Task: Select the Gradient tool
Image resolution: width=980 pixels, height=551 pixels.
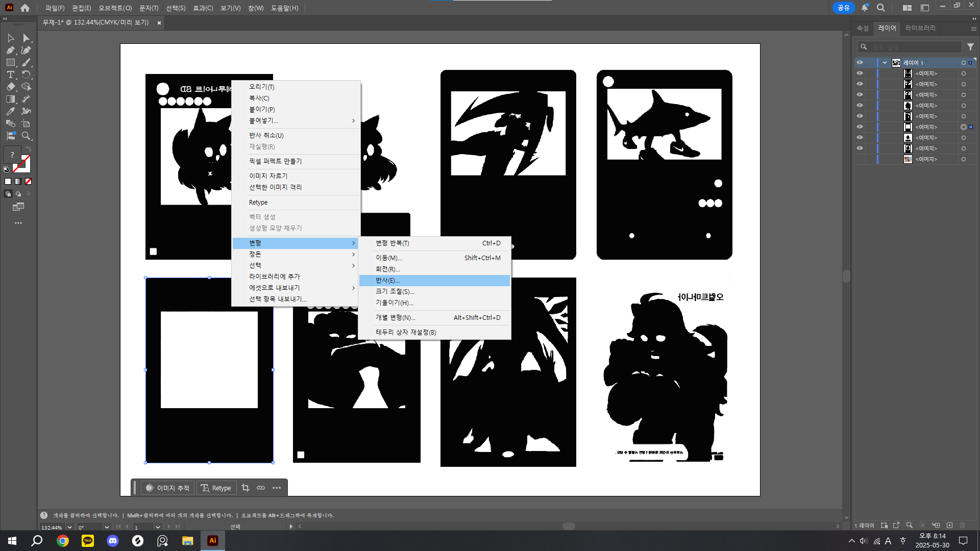Action: (10, 99)
